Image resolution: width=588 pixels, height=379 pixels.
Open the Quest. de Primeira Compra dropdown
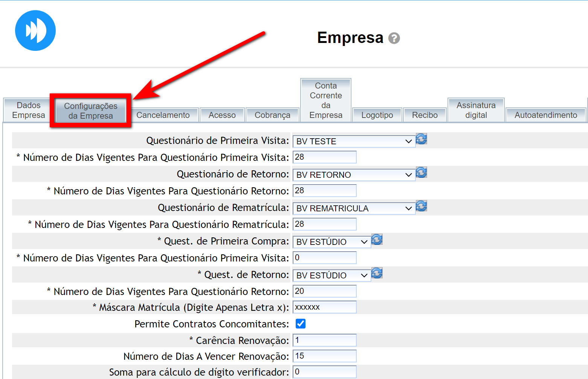point(331,242)
